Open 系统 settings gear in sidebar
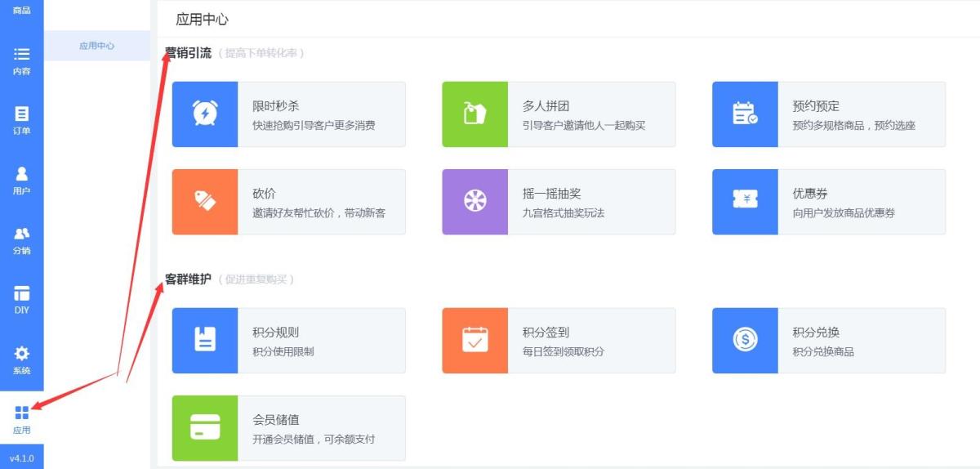Screen dimensions: 980x469 point(22,360)
